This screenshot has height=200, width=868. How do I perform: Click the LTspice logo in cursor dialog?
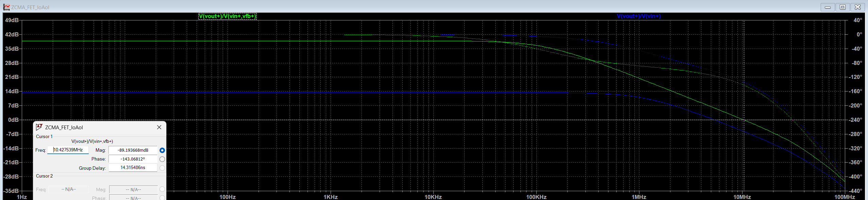point(39,127)
